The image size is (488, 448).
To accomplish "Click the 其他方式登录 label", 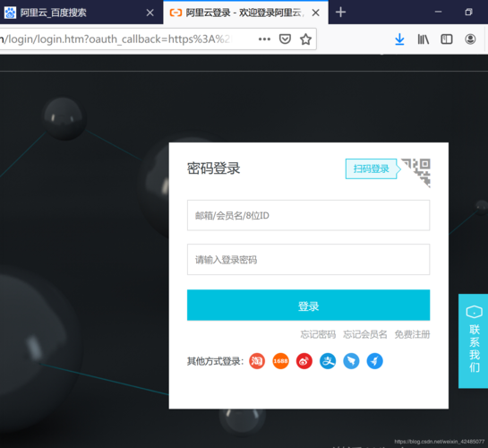I will [x=215, y=361].
